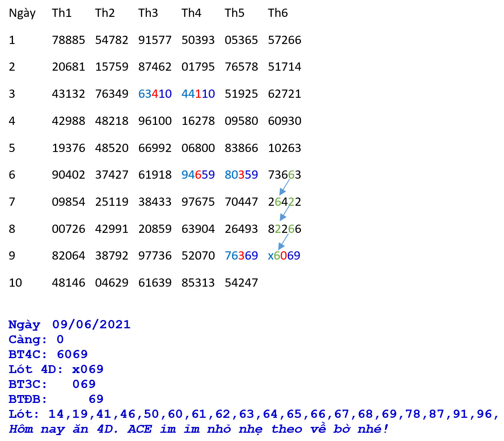Click the arrow pointing to x6069

pos(284,242)
